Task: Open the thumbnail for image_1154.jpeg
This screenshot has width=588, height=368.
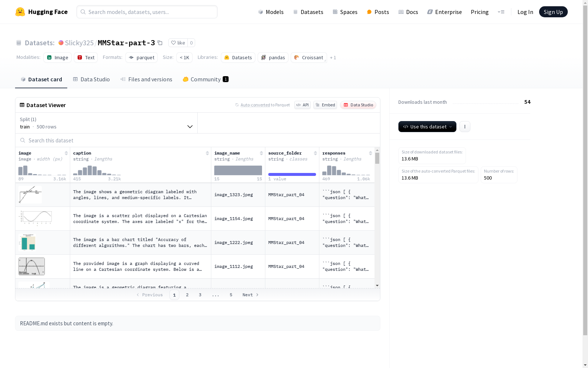Action: coord(35,219)
